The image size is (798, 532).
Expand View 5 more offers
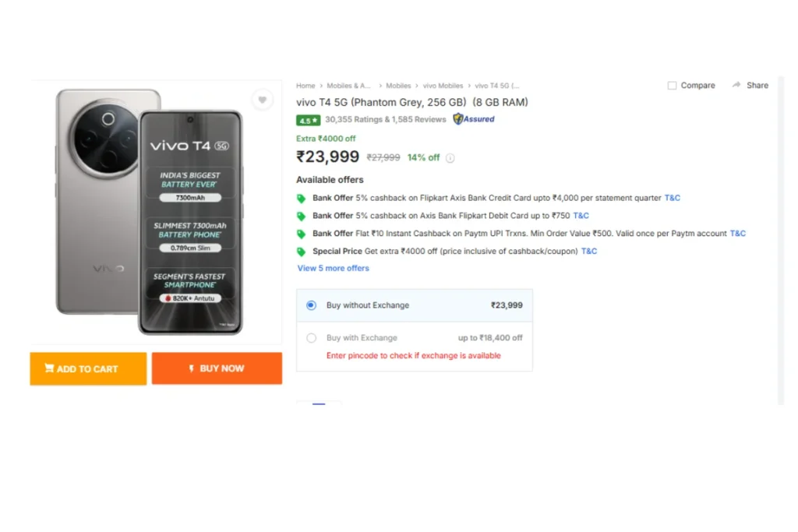pos(334,268)
